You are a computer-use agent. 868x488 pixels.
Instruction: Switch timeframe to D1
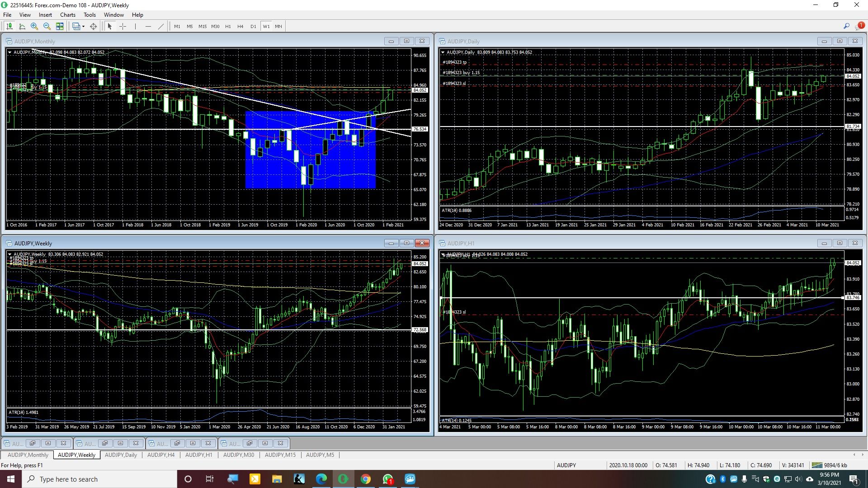[253, 26]
